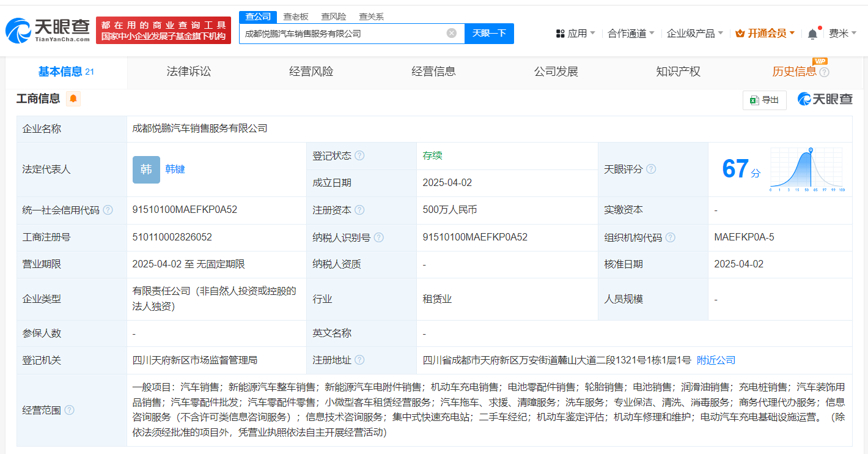Select the 查老板 search tab
The height and width of the screenshot is (454, 868).
(296, 17)
